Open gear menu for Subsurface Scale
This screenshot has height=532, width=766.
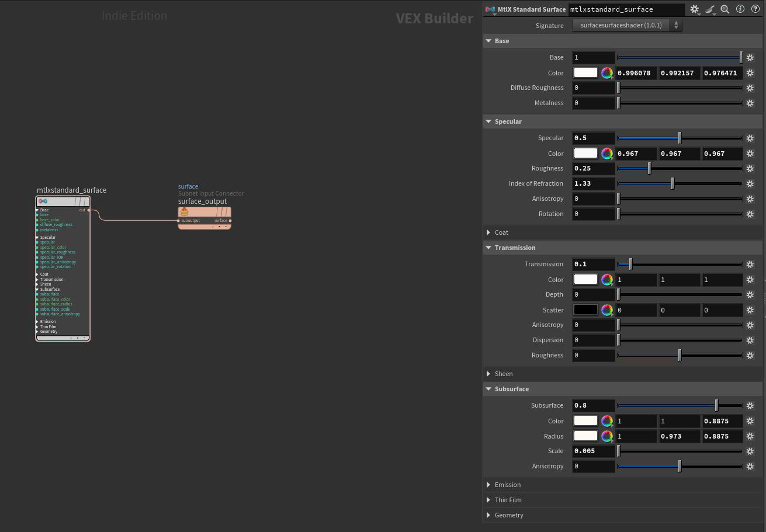click(x=750, y=451)
